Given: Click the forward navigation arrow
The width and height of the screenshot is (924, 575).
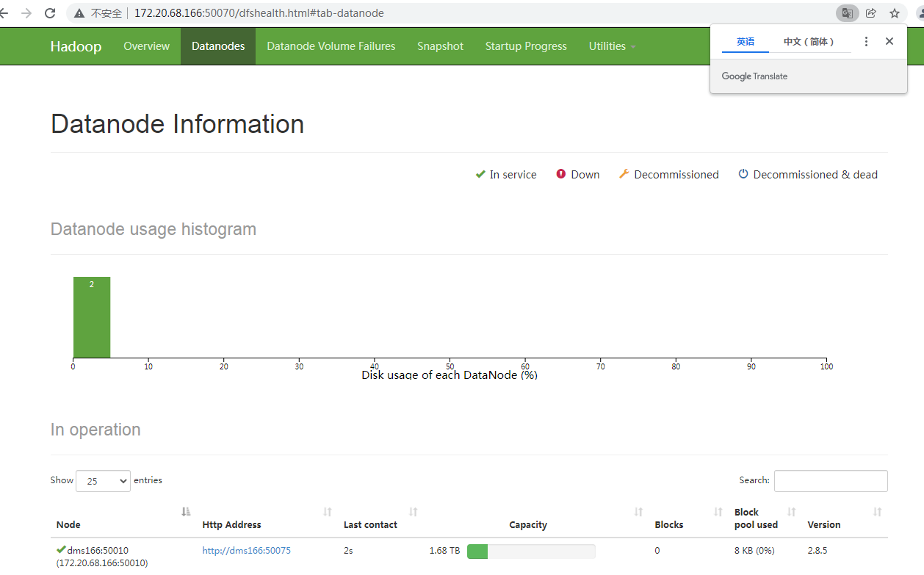Looking at the screenshot, I should [x=26, y=13].
